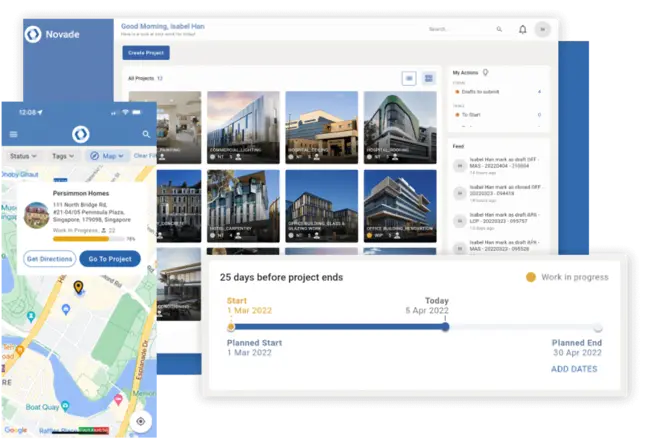Open the Map view dropdown

[x=108, y=156]
